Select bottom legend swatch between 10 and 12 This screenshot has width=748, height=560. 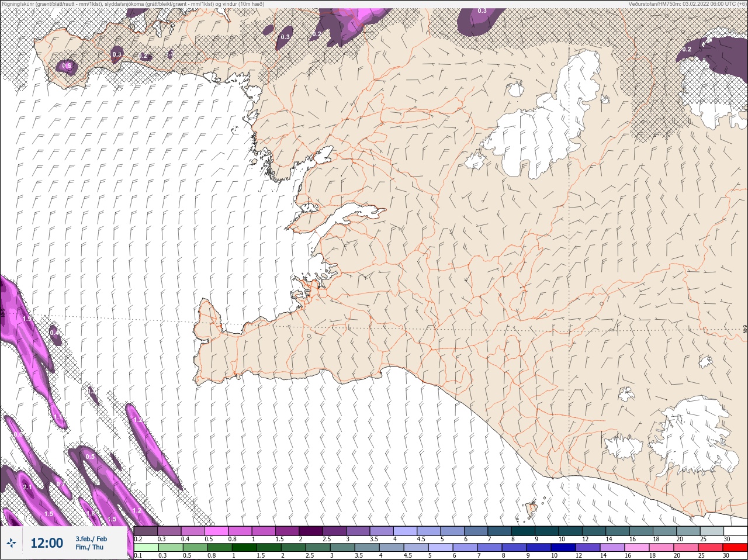point(563,548)
